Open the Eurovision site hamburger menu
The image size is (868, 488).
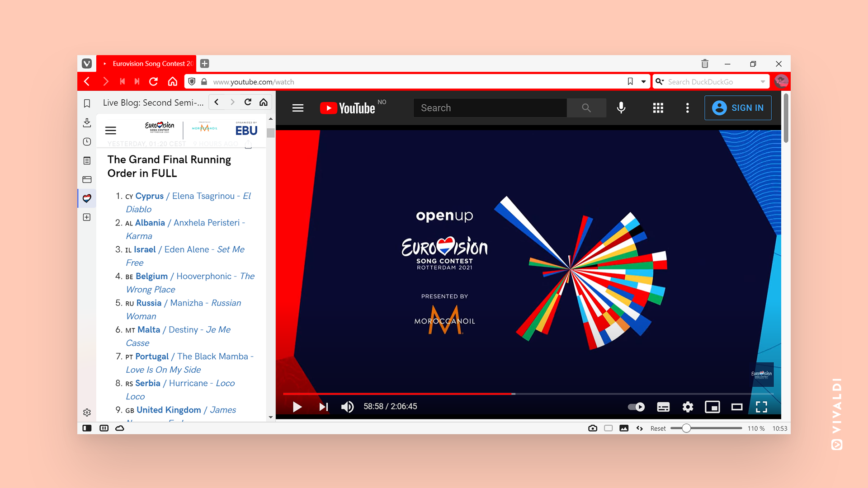[110, 131]
